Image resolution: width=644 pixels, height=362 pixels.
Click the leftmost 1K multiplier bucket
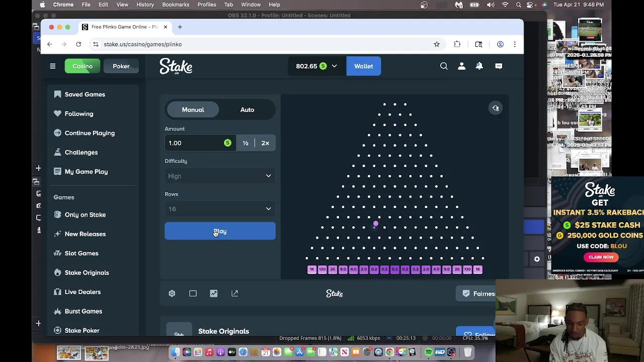(x=312, y=269)
